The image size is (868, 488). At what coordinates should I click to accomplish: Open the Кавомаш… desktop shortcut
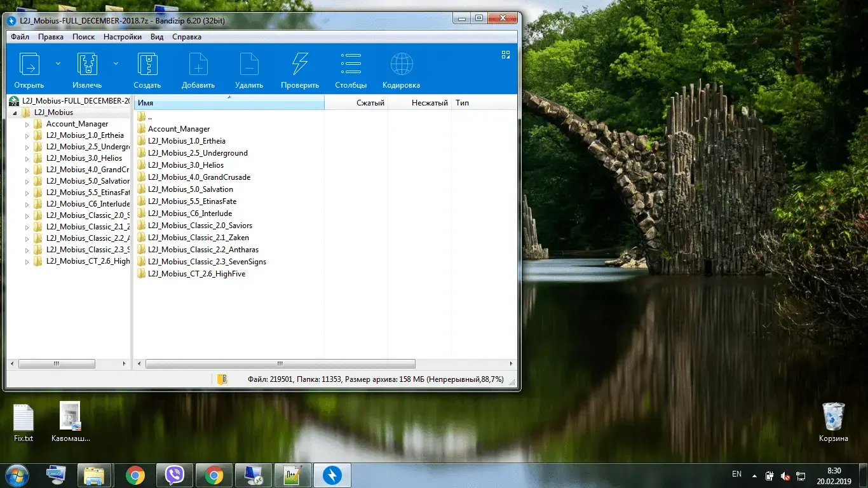pos(71,423)
